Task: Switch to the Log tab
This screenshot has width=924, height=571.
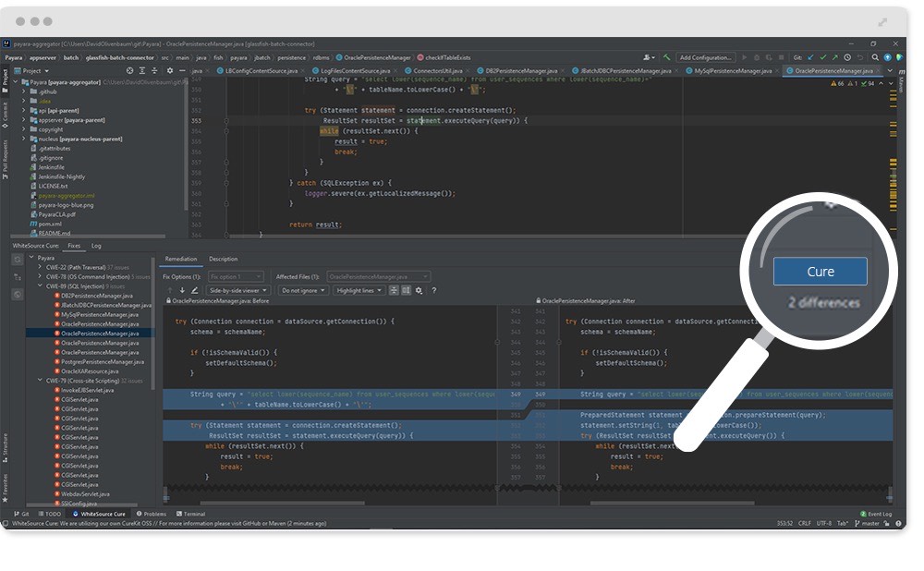Action: click(96, 246)
